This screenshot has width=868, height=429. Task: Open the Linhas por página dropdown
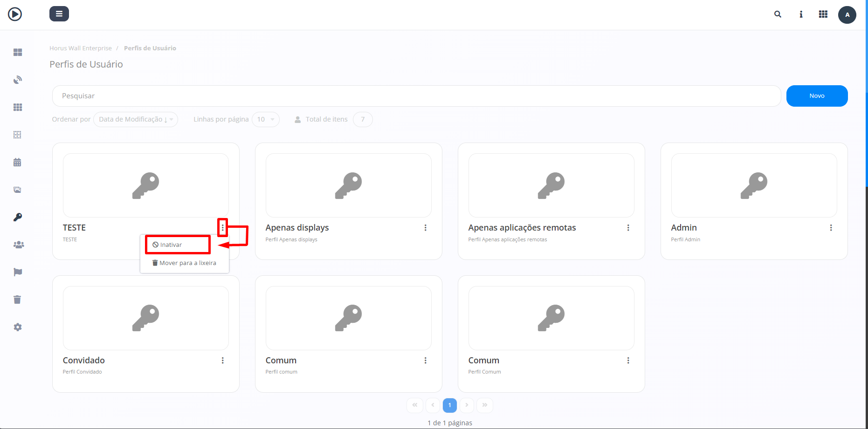tap(266, 119)
